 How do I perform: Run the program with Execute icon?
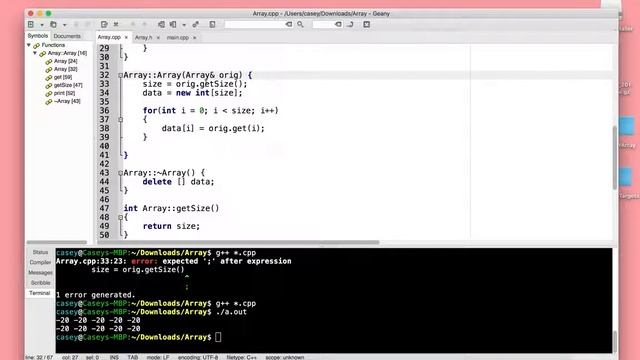pos(196,24)
